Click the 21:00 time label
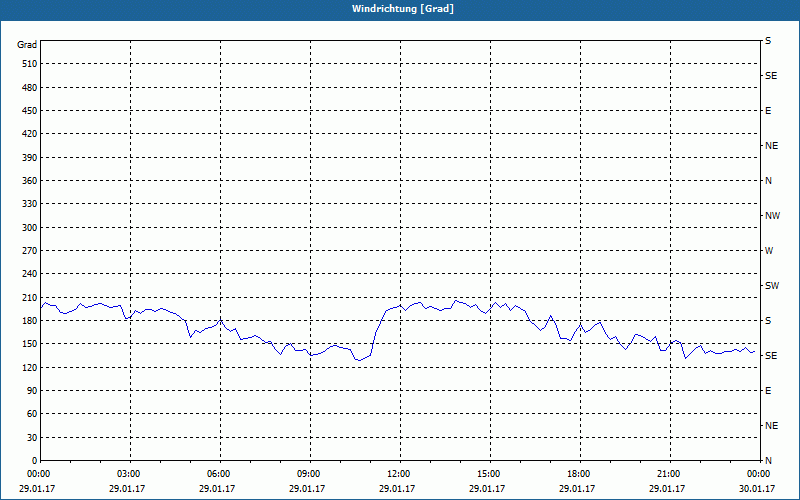This screenshot has height=500, width=800. point(669,474)
